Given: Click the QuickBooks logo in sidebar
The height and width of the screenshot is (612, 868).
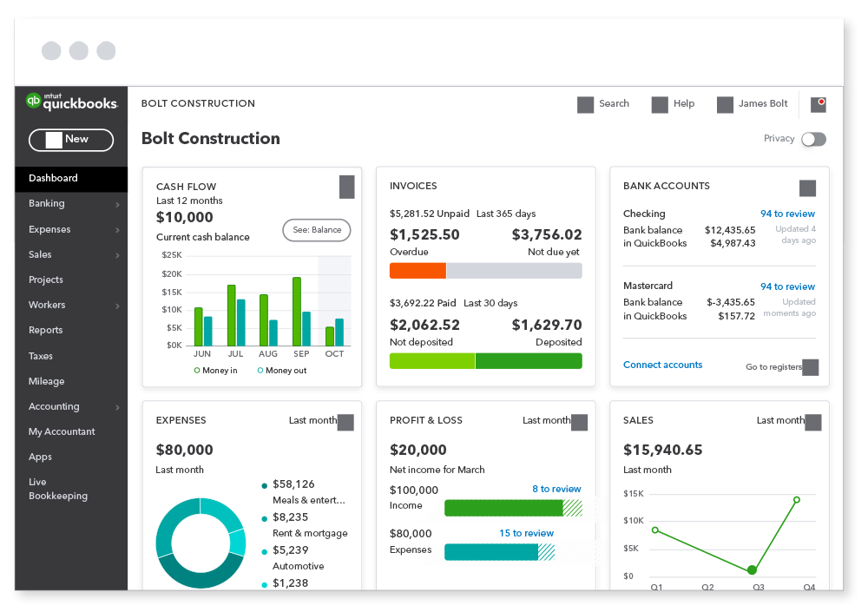Looking at the screenshot, I should pyautogui.click(x=71, y=102).
